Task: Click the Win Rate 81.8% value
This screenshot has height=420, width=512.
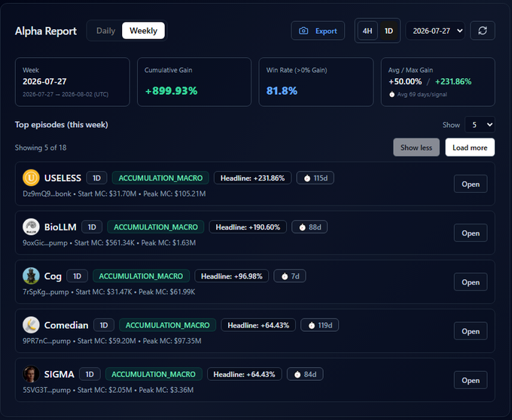Action: (282, 91)
